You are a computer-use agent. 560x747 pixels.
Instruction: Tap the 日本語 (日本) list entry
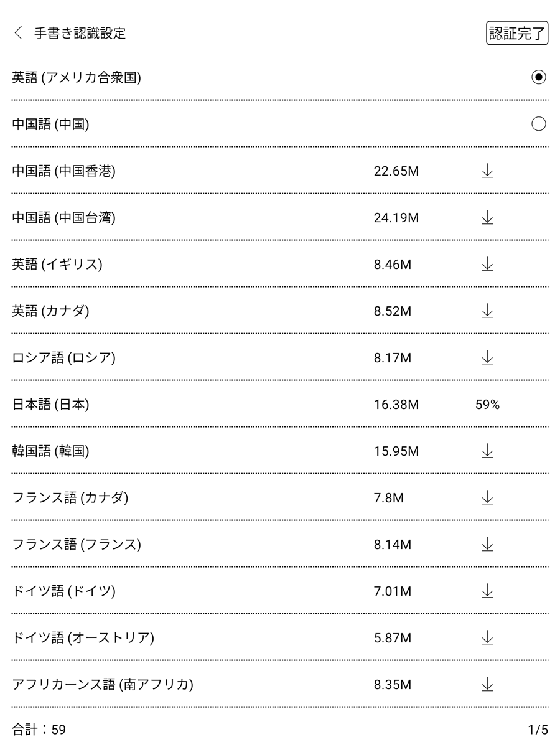pyautogui.click(x=51, y=405)
